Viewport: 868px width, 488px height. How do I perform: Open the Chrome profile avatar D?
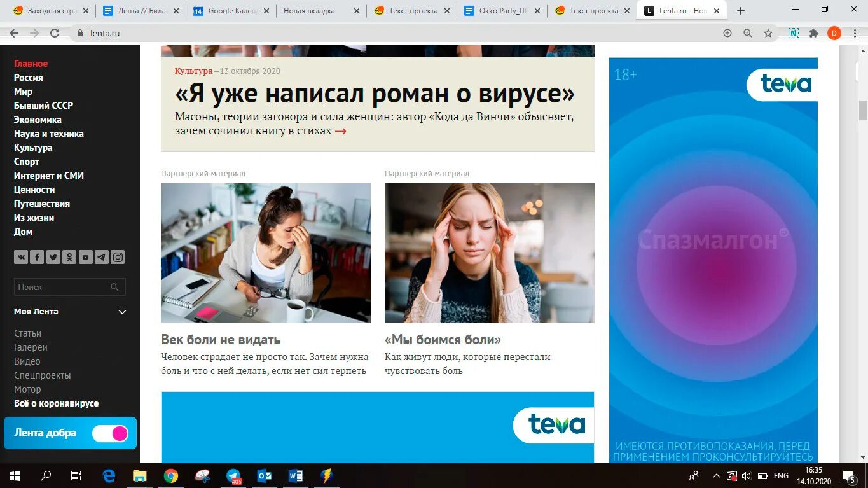click(834, 33)
